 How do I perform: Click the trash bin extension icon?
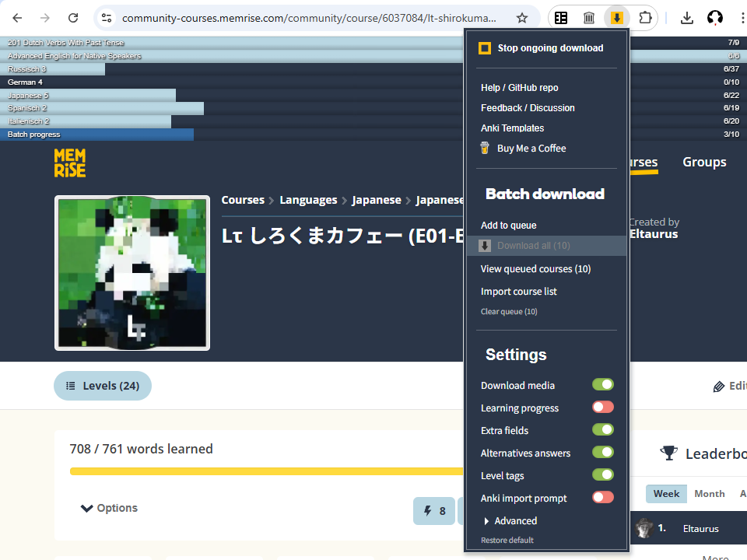click(x=589, y=18)
